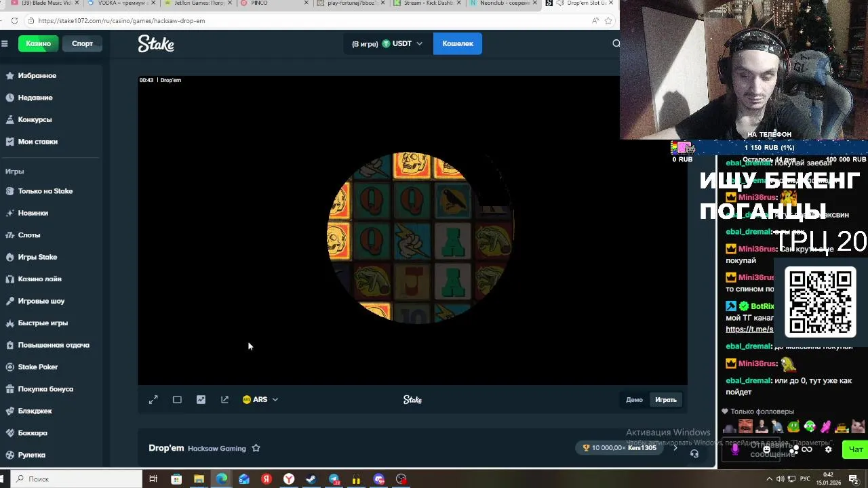868x488 pixels.
Task: Open Мои ставки in sidebar
Action: (x=38, y=142)
